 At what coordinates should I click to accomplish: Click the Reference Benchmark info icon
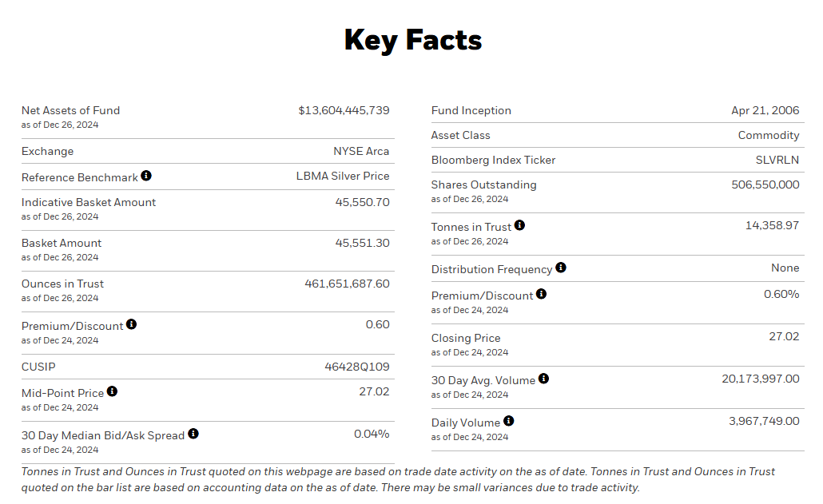pyautogui.click(x=146, y=176)
